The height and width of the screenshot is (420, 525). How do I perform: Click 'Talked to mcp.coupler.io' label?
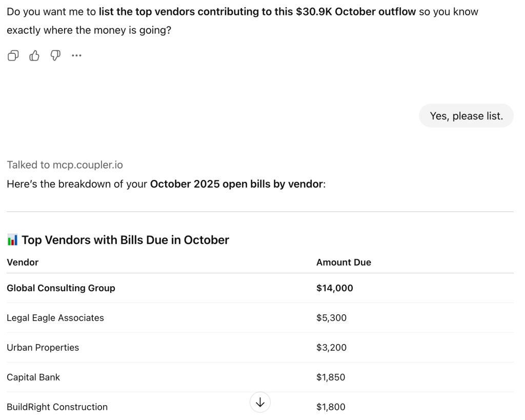click(65, 165)
